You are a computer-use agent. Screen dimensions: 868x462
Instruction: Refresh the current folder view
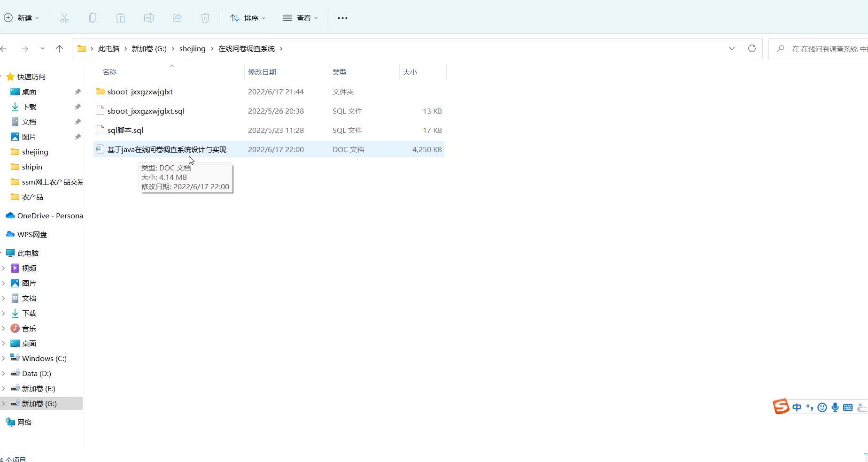(752, 48)
